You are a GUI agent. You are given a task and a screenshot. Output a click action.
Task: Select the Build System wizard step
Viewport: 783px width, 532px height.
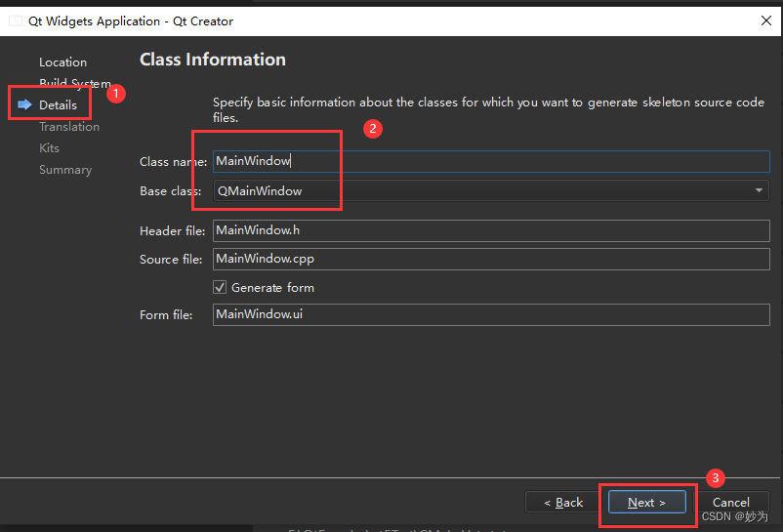pyautogui.click(x=75, y=83)
